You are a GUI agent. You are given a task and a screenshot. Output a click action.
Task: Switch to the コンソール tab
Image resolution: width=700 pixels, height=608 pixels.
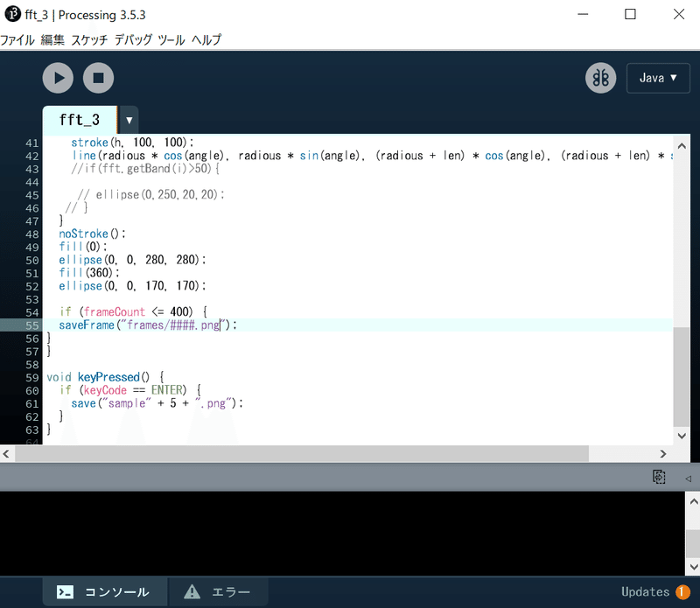click(105, 592)
